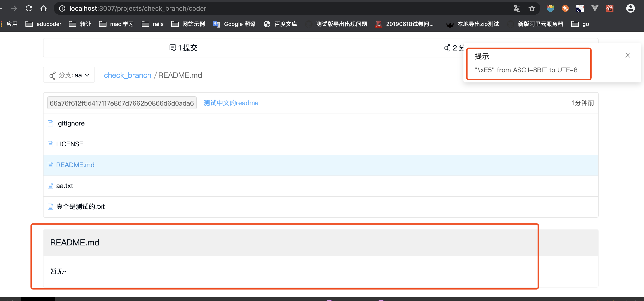Click the 1分钟前 timestamp

583,103
